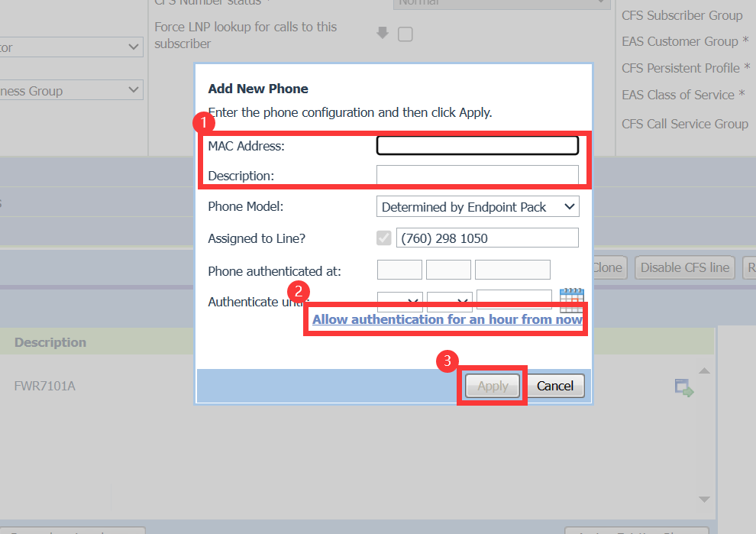Cancel the Add New Phone dialog
This screenshot has height=534, width=756.
555,386
